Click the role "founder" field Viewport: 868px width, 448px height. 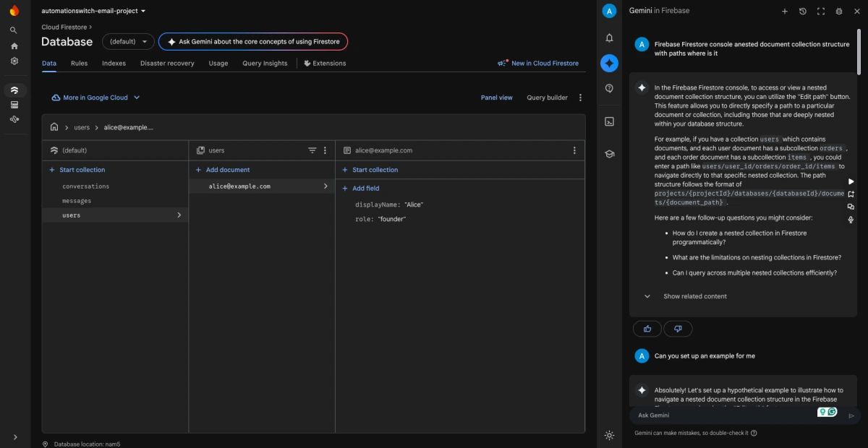[x=380, y=219]
